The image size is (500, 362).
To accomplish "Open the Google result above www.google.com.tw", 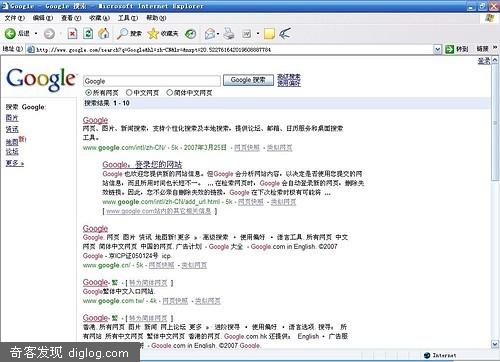I will [95, 282].
